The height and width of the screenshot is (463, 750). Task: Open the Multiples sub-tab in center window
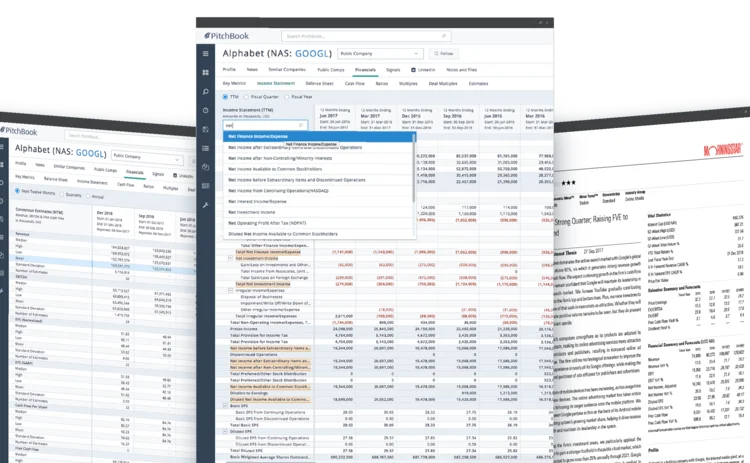point(408,83)
